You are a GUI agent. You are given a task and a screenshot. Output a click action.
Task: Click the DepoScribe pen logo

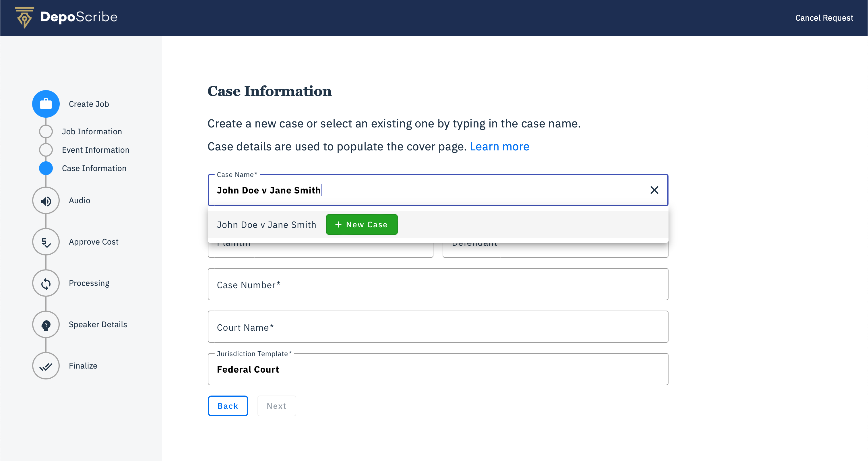point(24,18)
